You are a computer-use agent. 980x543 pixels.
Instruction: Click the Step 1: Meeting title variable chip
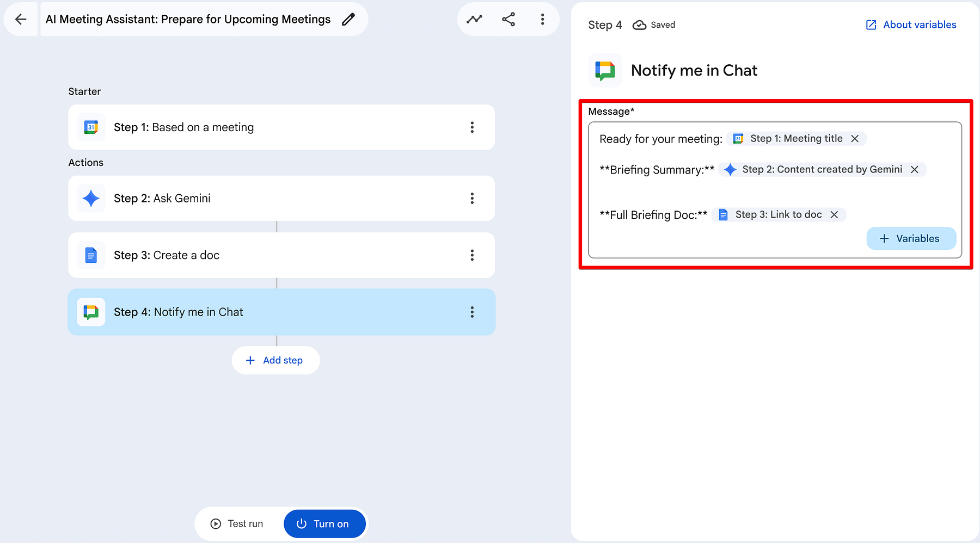[796, 139]
